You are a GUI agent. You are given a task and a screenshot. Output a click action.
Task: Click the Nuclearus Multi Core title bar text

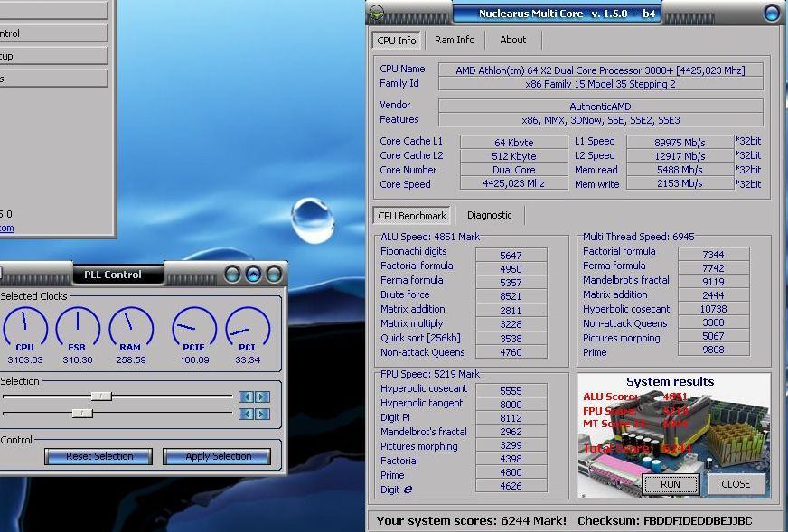coord(567,14)
